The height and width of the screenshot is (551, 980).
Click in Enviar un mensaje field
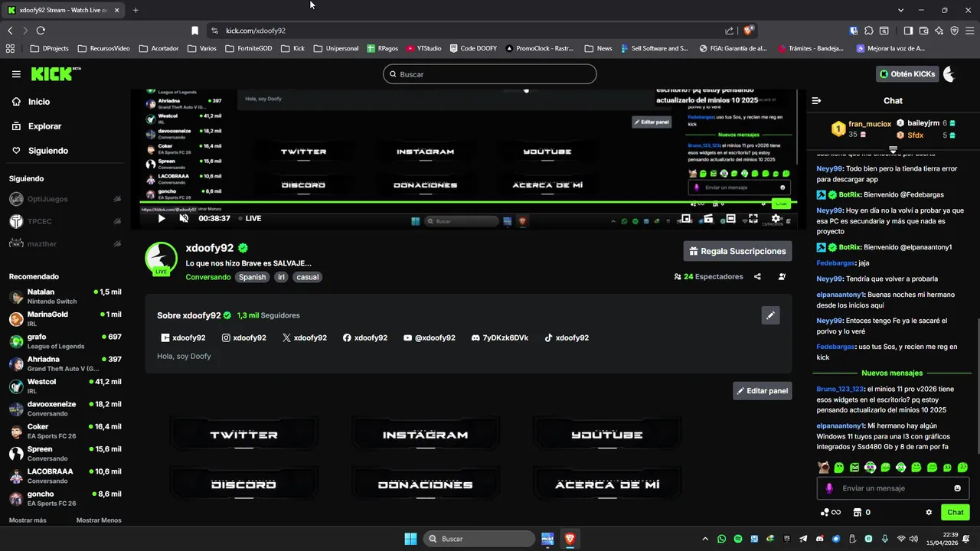coord(893,488)
